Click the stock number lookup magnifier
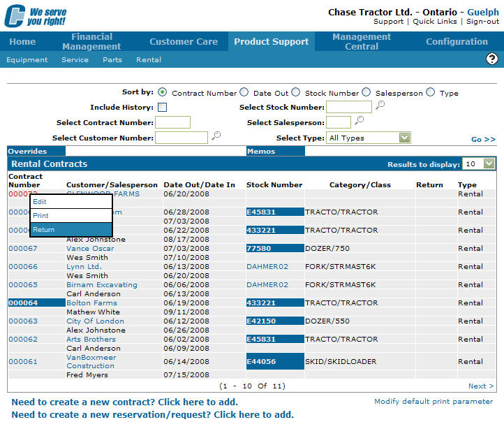Image resolution: width=504 pixels, height=422 pixels. [x=380, y=105]
